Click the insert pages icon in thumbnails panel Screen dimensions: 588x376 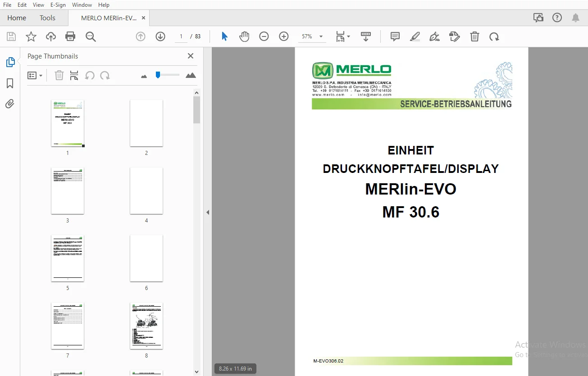tap(74, 75)
